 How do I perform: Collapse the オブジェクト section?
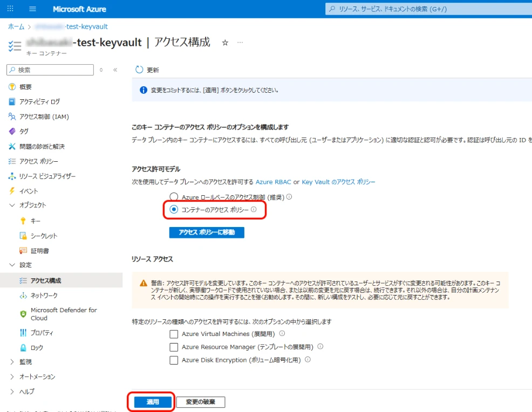(x=12, y=205)
